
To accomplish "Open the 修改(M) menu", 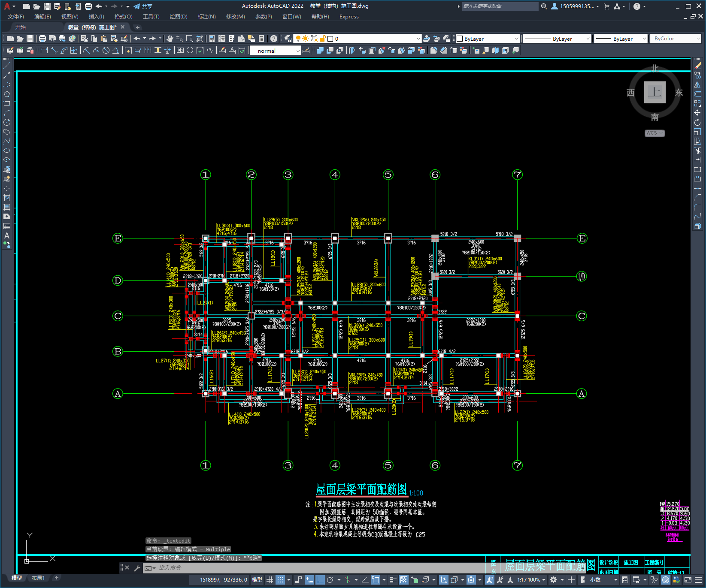I will point(235,17).
